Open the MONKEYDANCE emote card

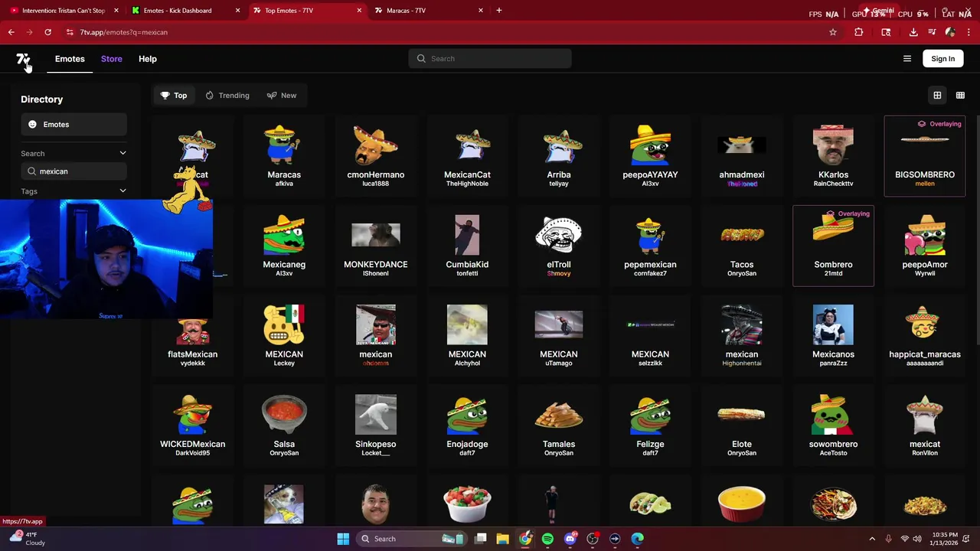click(376, 246)
